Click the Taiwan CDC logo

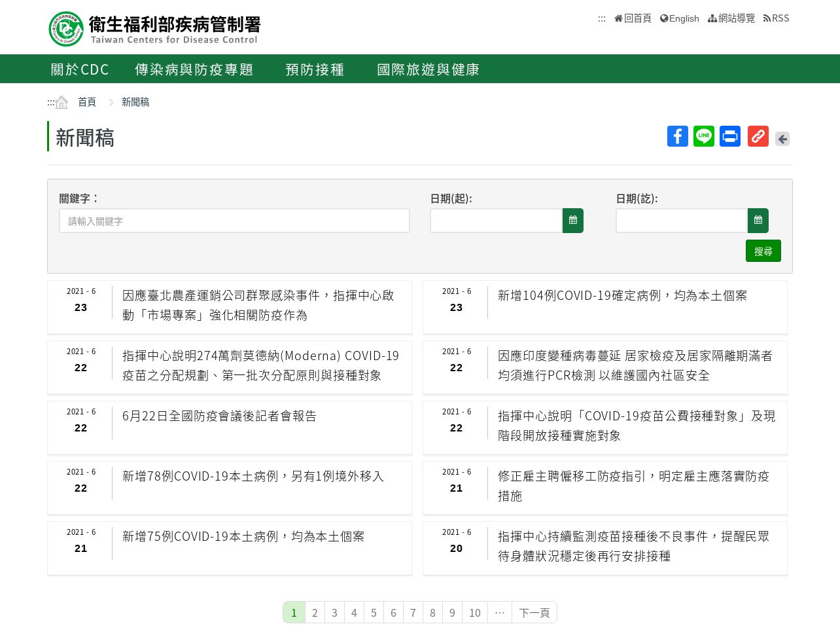coord(155,29)
